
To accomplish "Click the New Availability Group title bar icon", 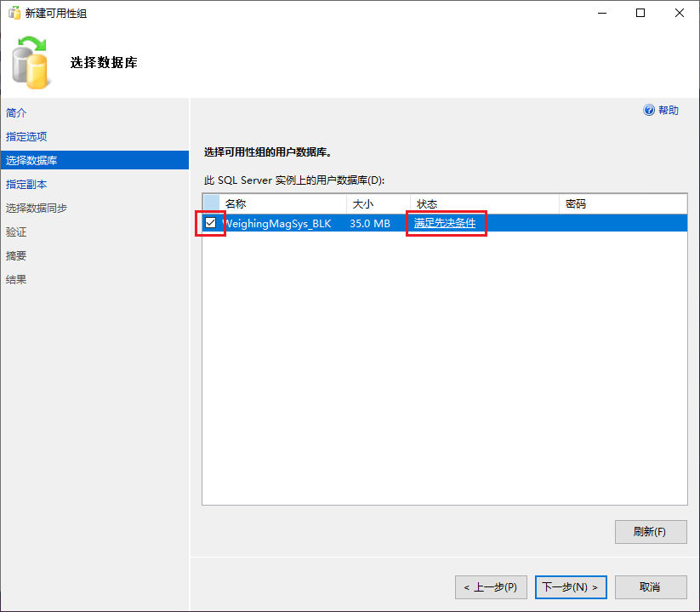I will tap(14, 13).
